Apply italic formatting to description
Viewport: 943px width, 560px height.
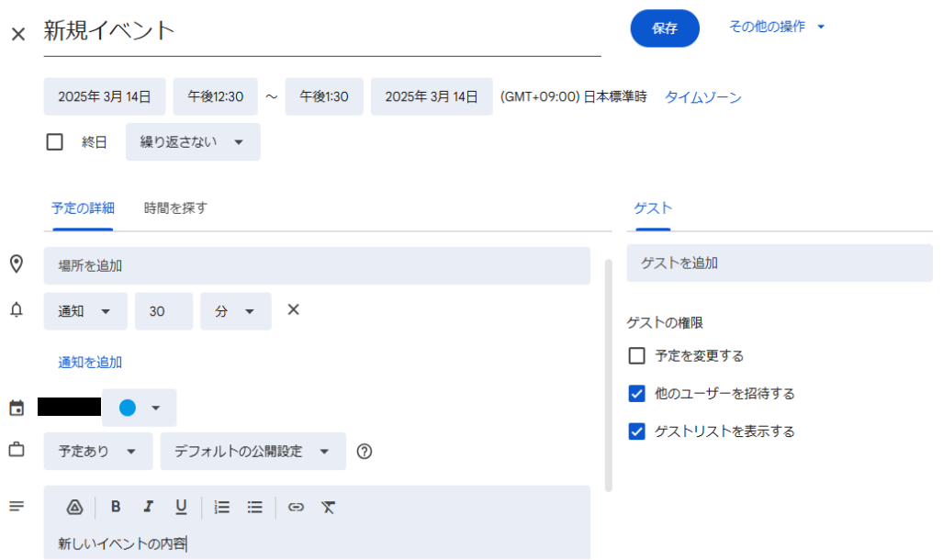[x=148, y=507]
